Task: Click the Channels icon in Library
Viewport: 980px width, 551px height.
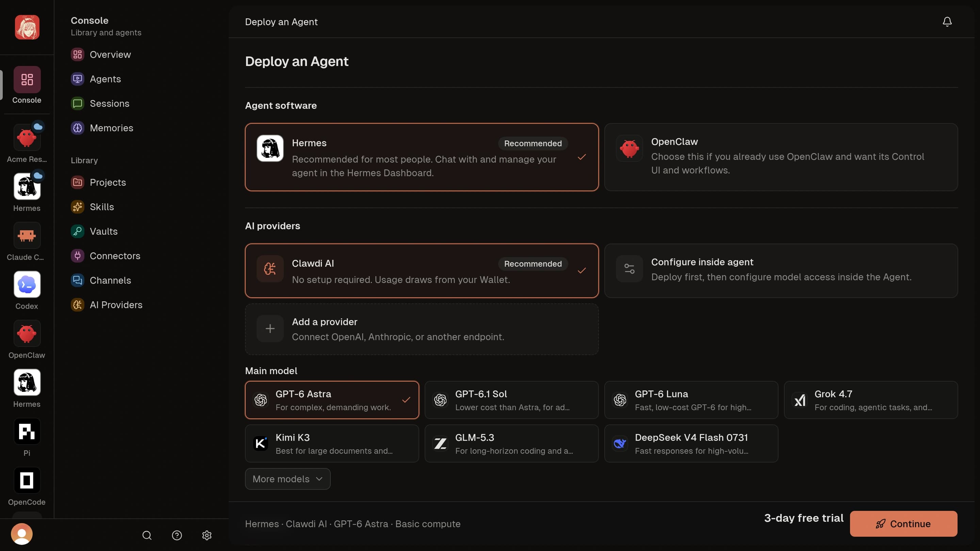Action: (x=78, y=280)
